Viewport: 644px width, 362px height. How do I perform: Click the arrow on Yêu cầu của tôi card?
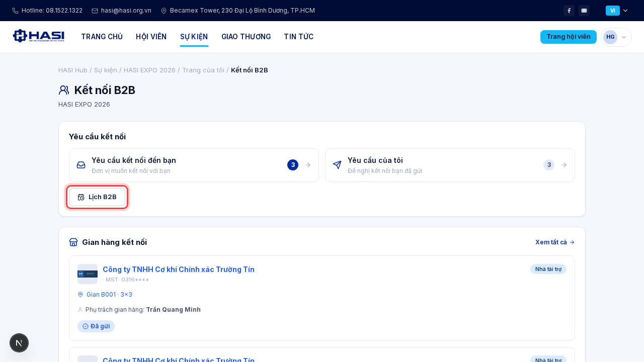coord(564,165)
